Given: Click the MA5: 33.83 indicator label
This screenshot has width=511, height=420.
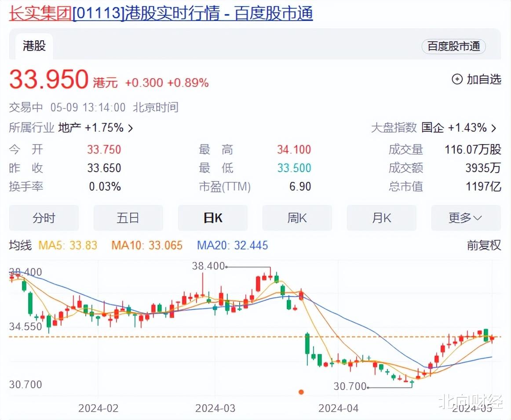Looking at the screenshot, I should coord(68,245).
